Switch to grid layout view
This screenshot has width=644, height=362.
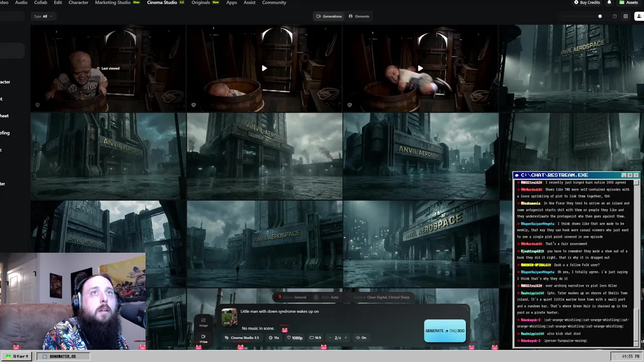pyautogui.click(x=625, y=16)
